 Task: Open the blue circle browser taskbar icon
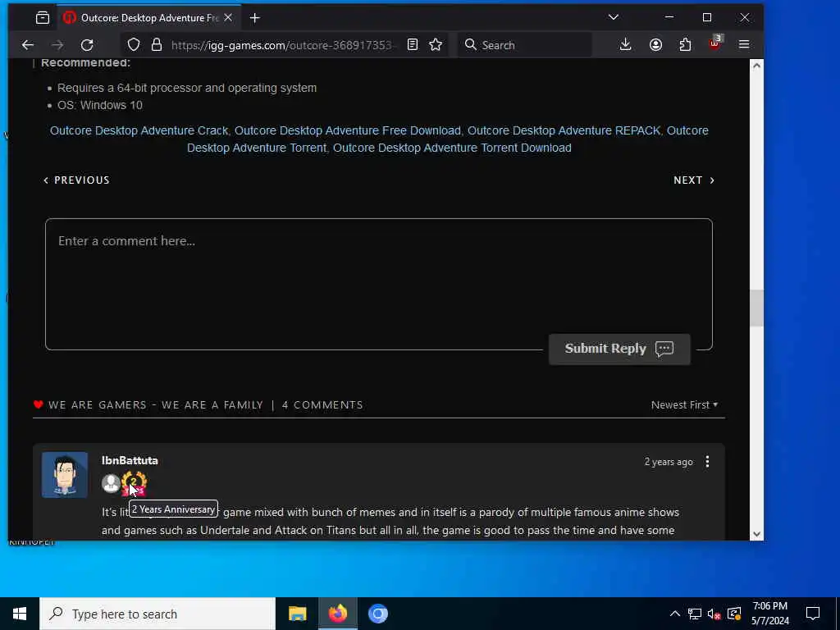[x=378, y=614]
